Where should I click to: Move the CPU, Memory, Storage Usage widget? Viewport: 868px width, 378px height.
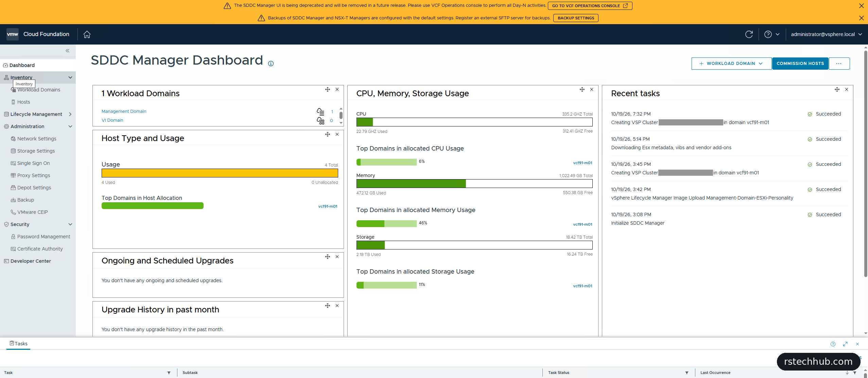[582, 89]
